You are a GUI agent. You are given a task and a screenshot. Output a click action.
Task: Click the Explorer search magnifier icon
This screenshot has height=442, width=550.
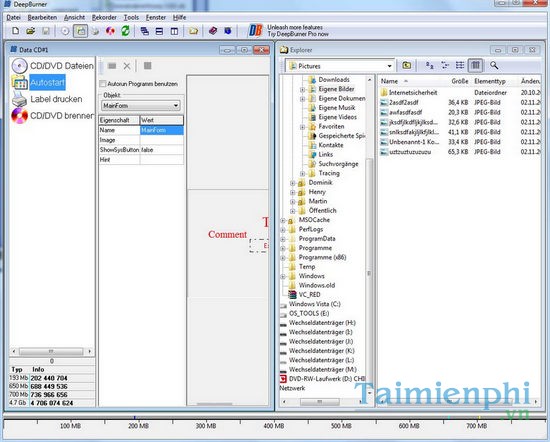[x=494, y=65]
